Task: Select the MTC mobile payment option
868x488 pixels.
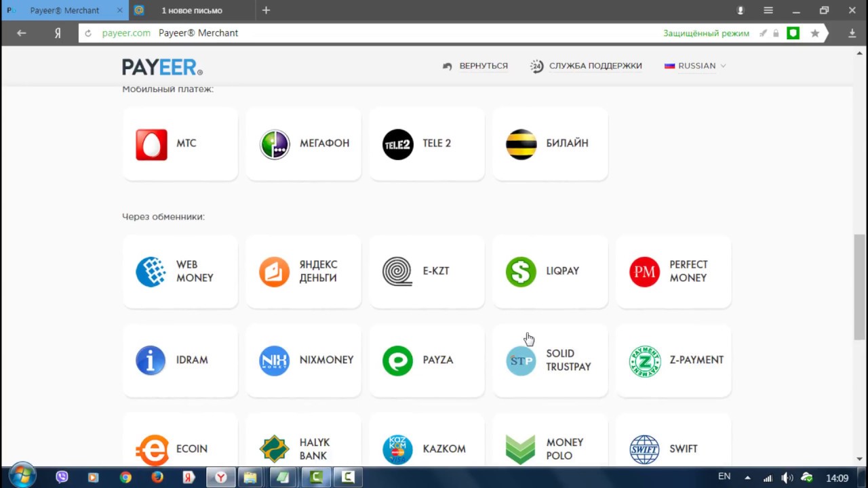Action: click(180, 144)
